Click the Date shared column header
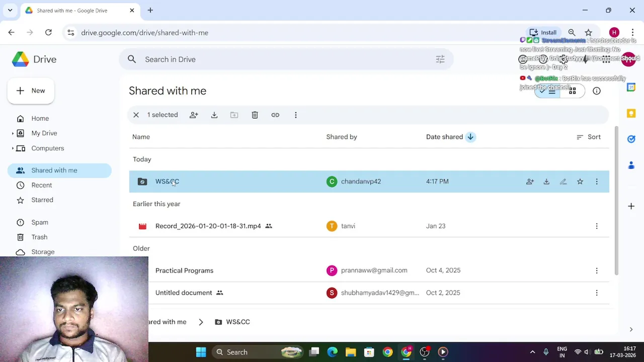This screenshot has height=362, width=644. click(x=444, y=137)
